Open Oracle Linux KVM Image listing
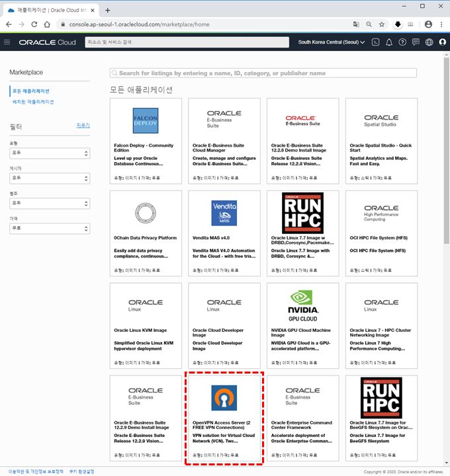 (x=146, y=326)
